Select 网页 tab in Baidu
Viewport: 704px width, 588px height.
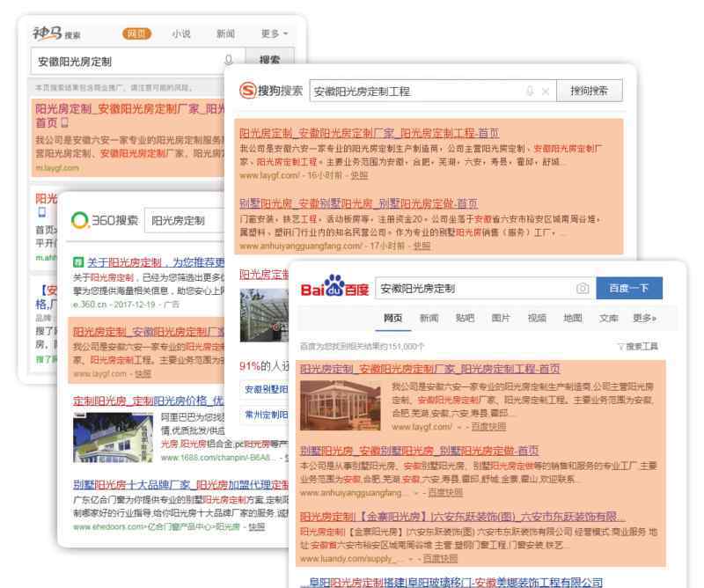[x=392, y=318]
